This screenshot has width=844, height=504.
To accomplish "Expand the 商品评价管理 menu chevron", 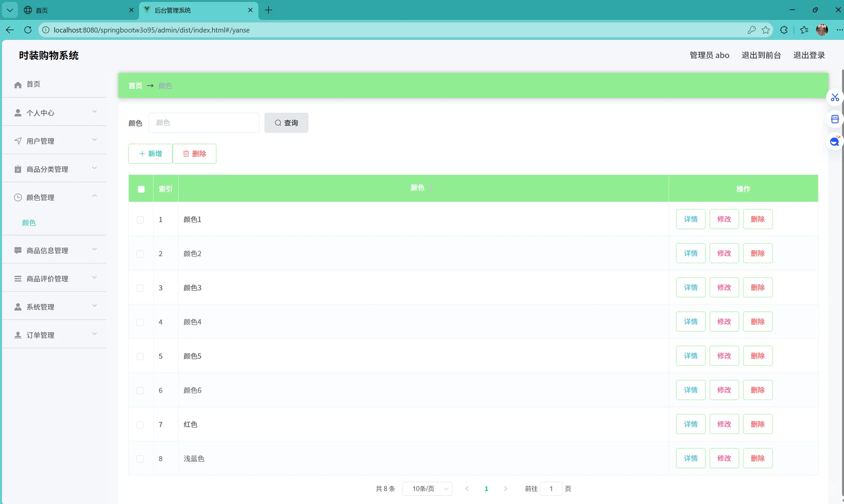I will point(94,277).
